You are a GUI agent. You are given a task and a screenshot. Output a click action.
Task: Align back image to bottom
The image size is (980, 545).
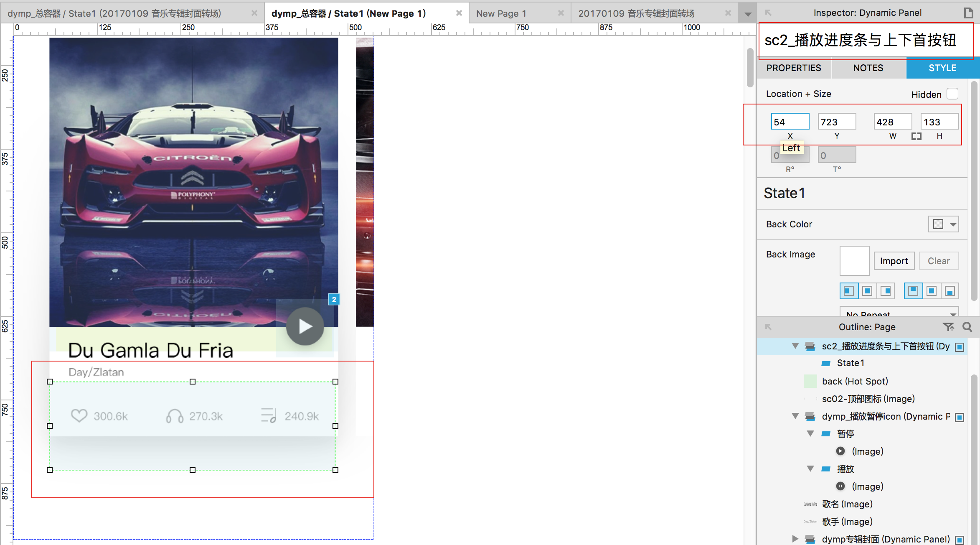tap(950, 291)
